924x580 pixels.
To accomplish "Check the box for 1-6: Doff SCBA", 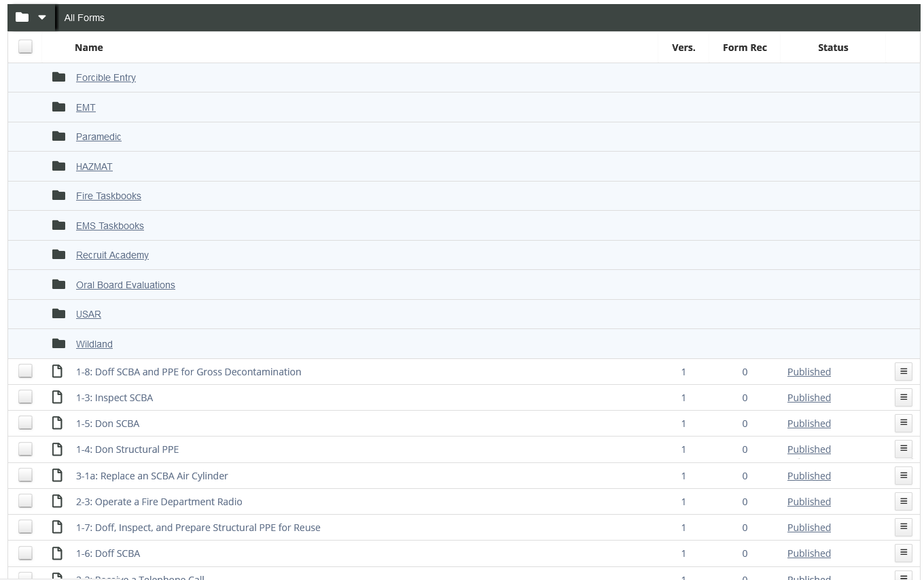I will pos(25,552).
